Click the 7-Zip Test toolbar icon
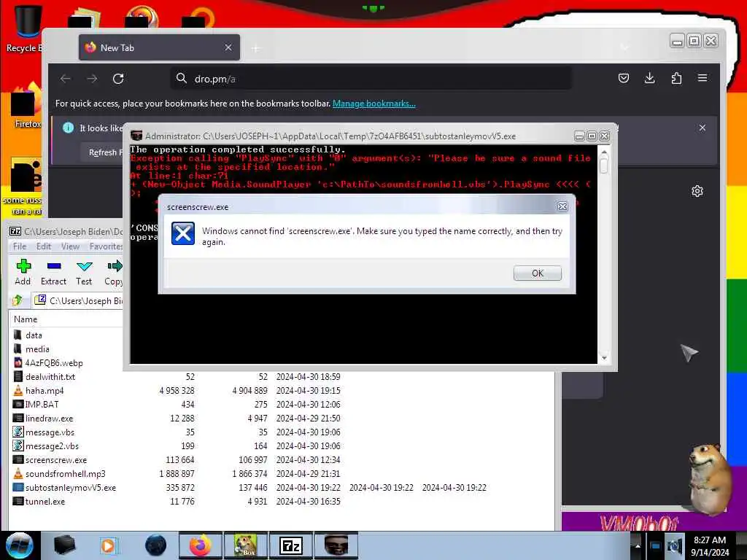Viewport: 747px width, 560px height. [85, 272]
